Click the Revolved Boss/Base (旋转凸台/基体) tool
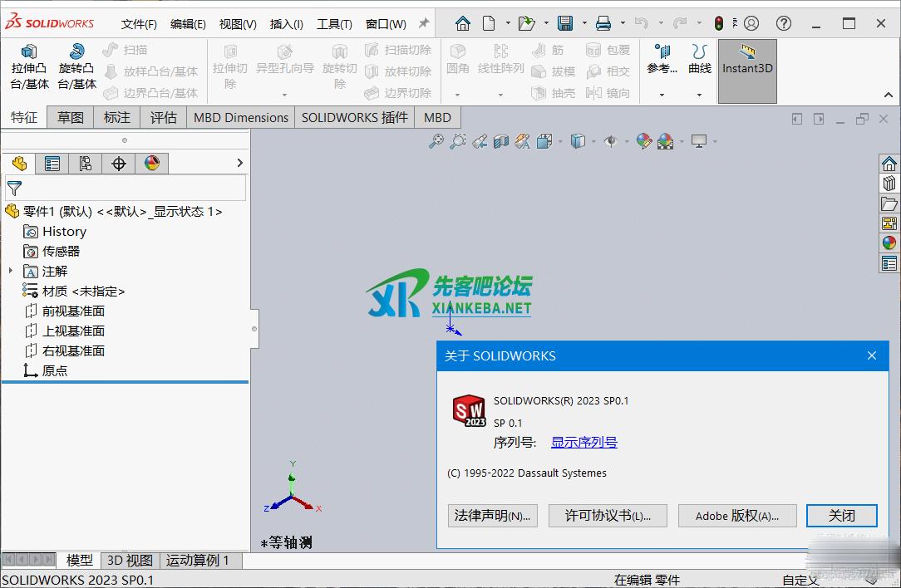 pyautogui.click(x=76, y=66)
